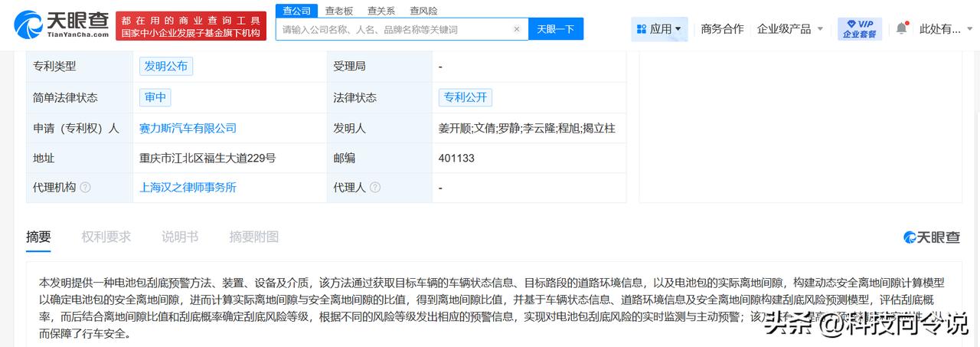Click the 专利公开 status tag

pos(465,97)
